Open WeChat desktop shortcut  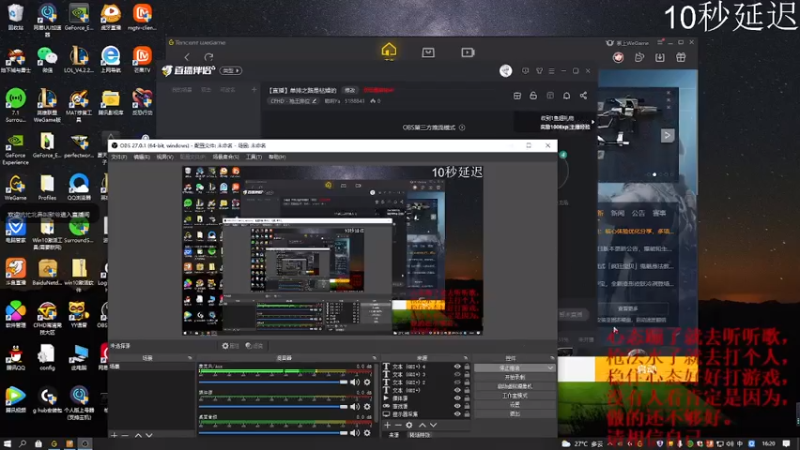[47, 60]
